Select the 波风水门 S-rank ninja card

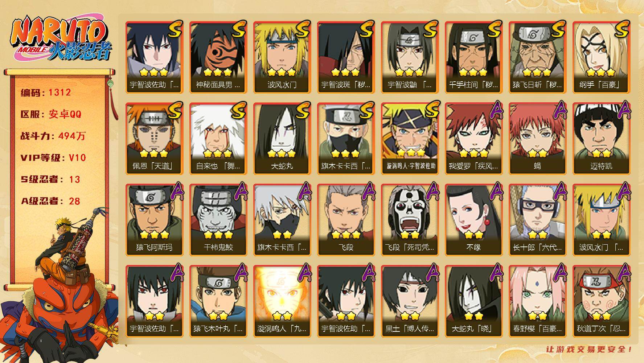[x=282, y=57]
